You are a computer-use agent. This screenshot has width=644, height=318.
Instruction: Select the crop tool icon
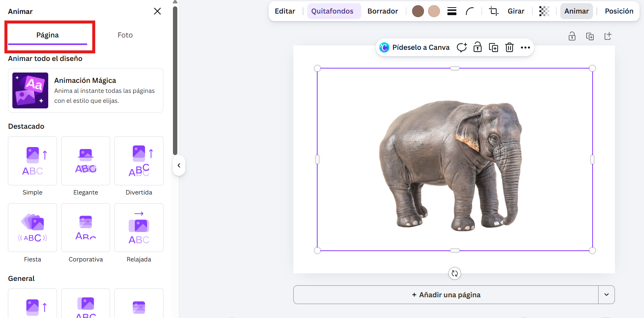point(494,11)
